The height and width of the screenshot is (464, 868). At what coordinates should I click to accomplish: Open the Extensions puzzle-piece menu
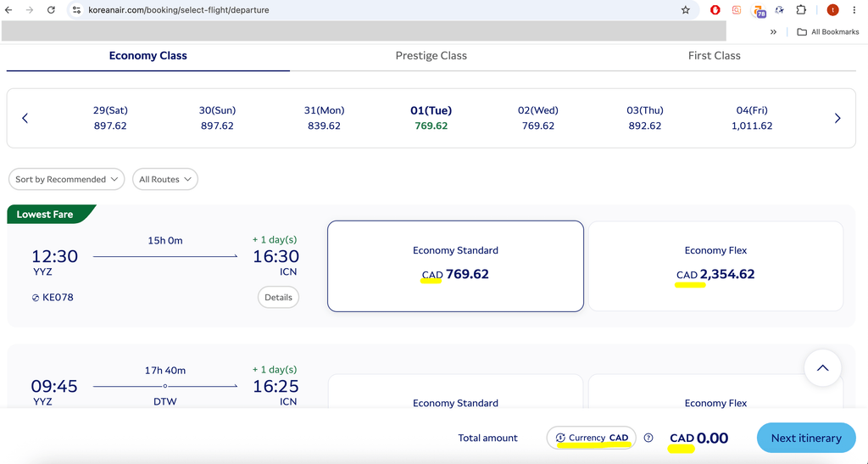[801, 10]
